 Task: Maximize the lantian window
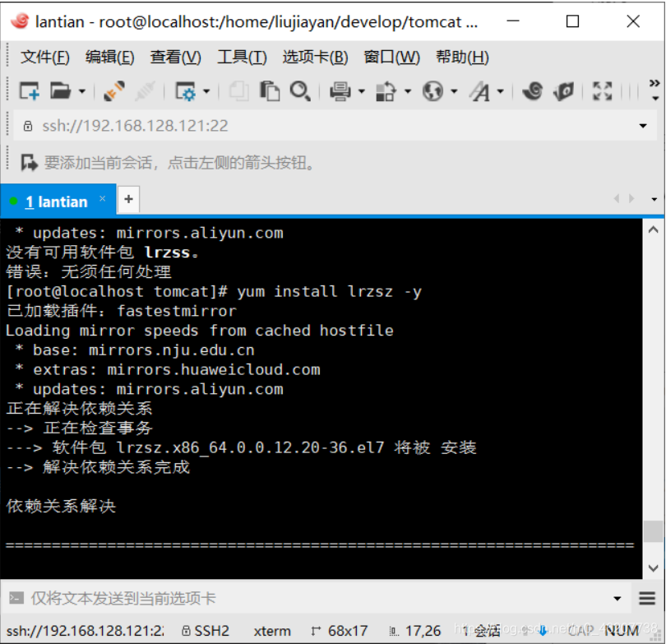[572, 21]
